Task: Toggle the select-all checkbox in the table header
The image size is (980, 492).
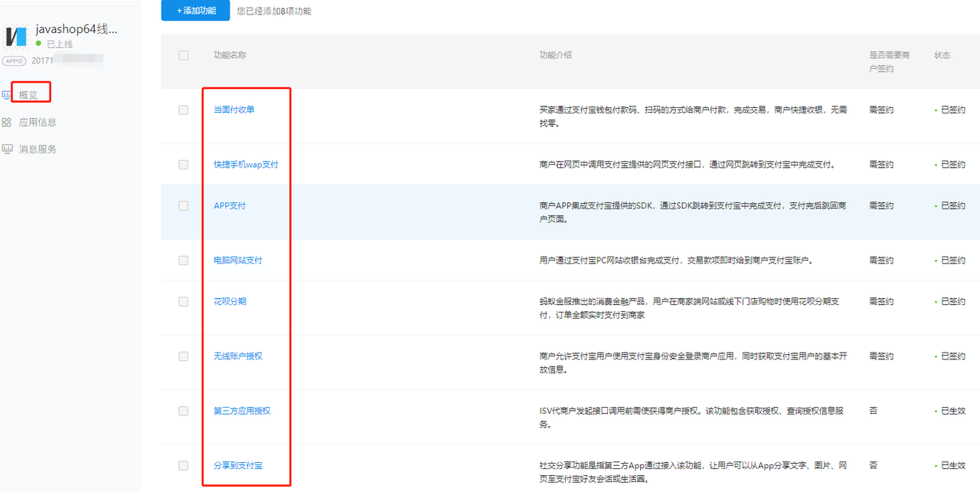Action: (x=183, y=55)
